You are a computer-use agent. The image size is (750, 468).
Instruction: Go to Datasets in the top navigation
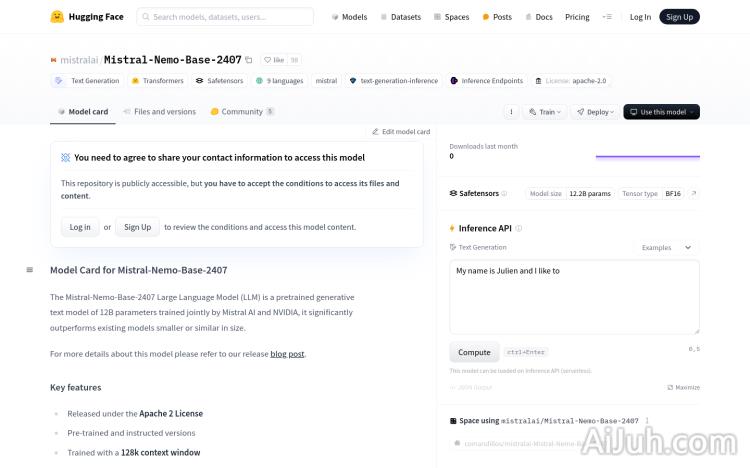tap(401, 17)
